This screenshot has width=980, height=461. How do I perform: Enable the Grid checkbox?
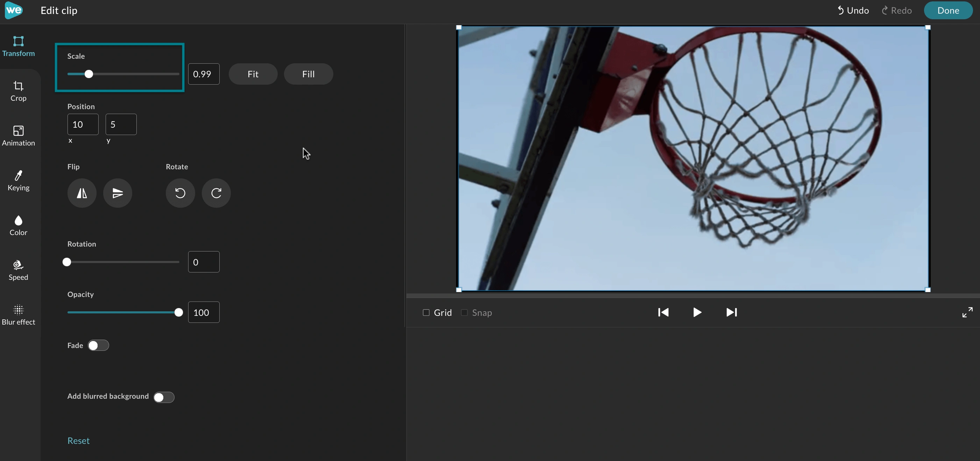(x=426, y=312)
